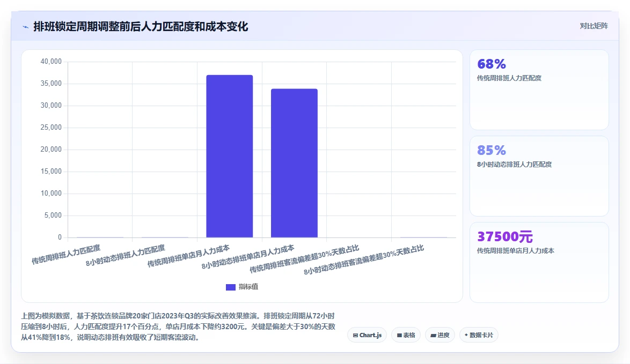Click x-axis label 传统周排班人力匹配度
The width and height of the screenshot is (630, 364).
pyautogui.click(x=66, y=255)
